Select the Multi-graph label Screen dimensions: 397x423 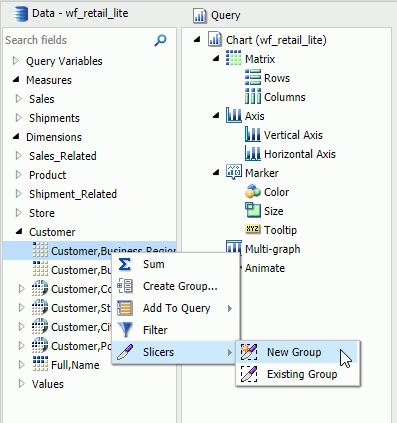click(272, 249)
